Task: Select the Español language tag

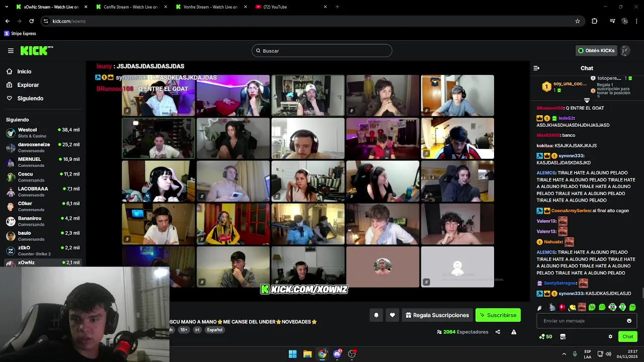Action: point(214,330)
